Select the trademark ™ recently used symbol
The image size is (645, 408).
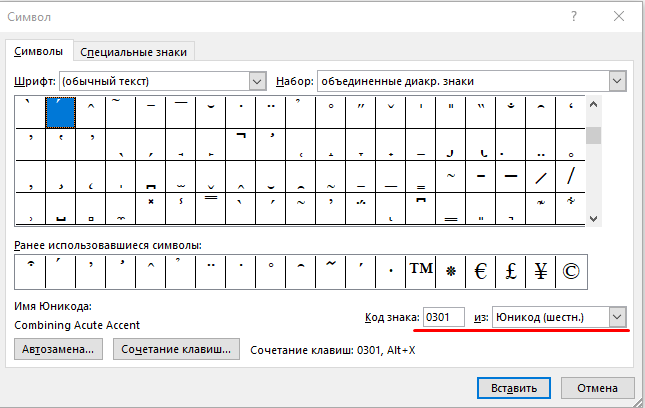(x=420, y=270)
